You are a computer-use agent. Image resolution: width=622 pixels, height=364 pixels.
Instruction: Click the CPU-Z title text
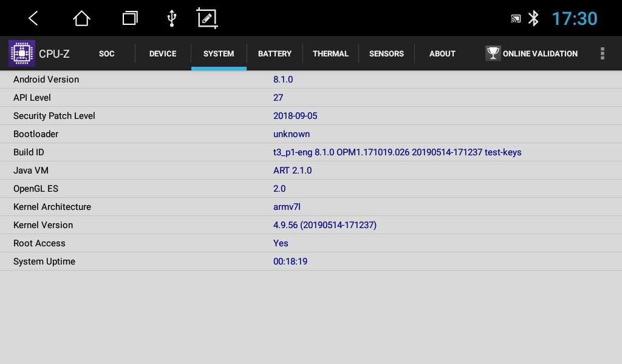[54, 54]
